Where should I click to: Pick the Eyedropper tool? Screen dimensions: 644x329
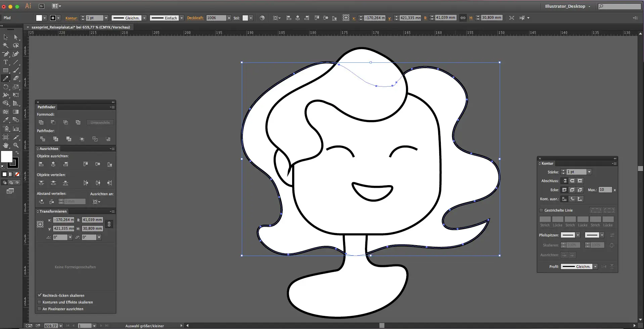[6, 120]
